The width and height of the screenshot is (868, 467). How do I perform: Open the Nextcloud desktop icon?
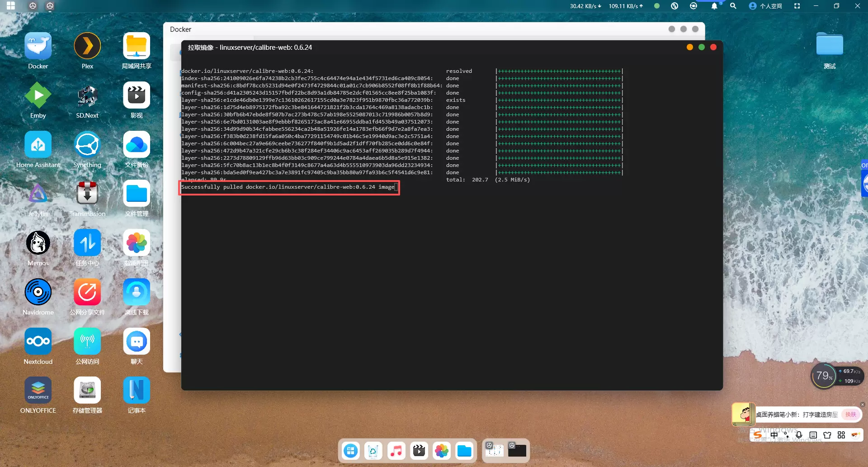click(38, 342)
